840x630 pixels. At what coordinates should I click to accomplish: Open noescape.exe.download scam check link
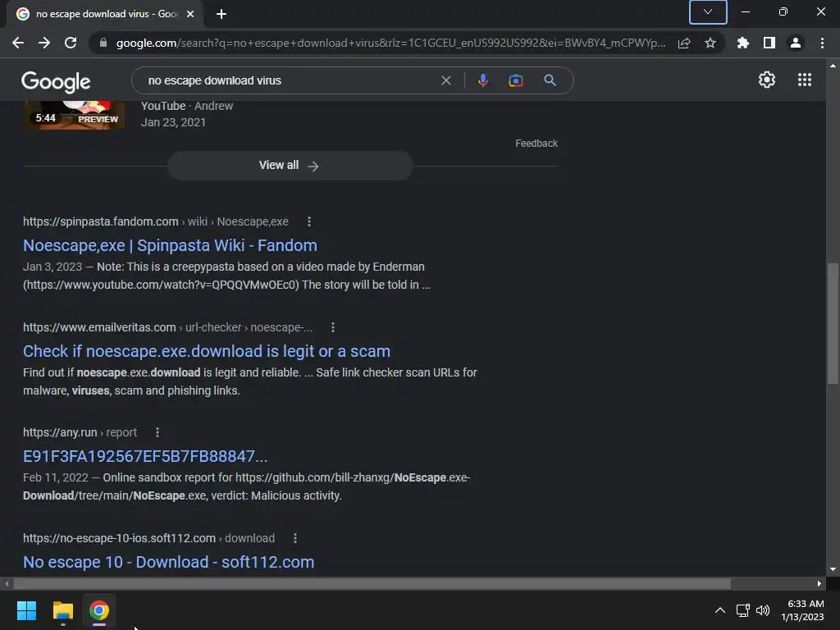[x=206, y=351]
